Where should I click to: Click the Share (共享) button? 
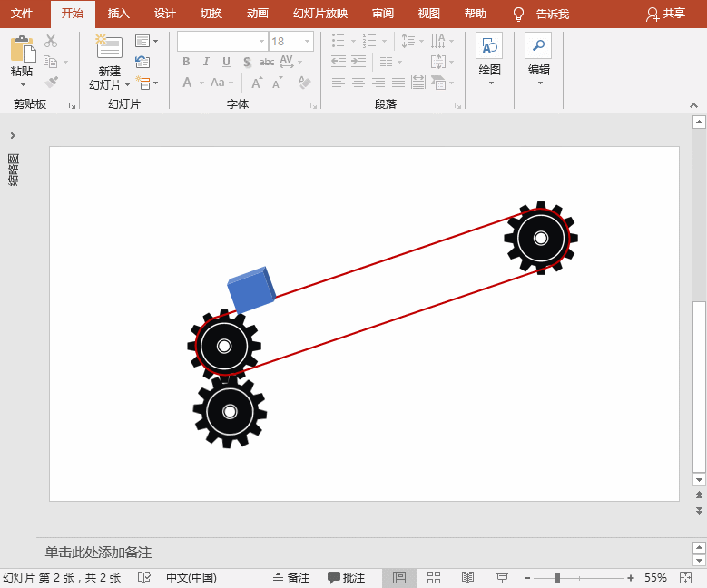[x=665, y=14]
